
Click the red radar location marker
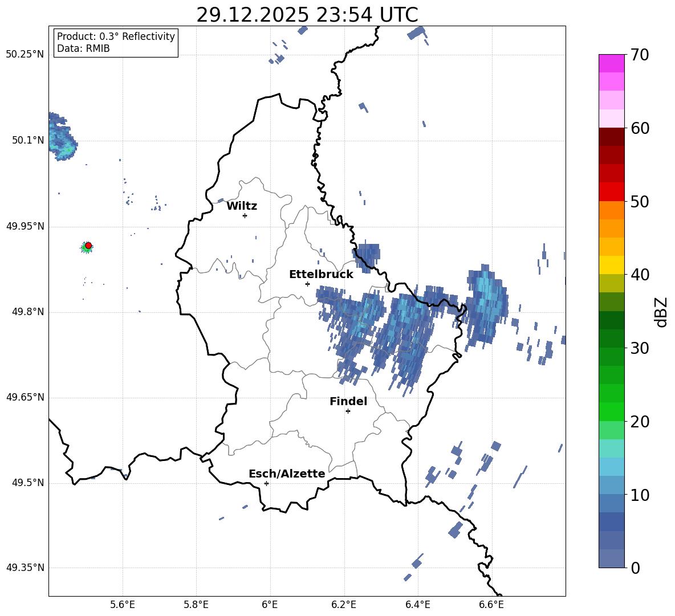(88, 246)
